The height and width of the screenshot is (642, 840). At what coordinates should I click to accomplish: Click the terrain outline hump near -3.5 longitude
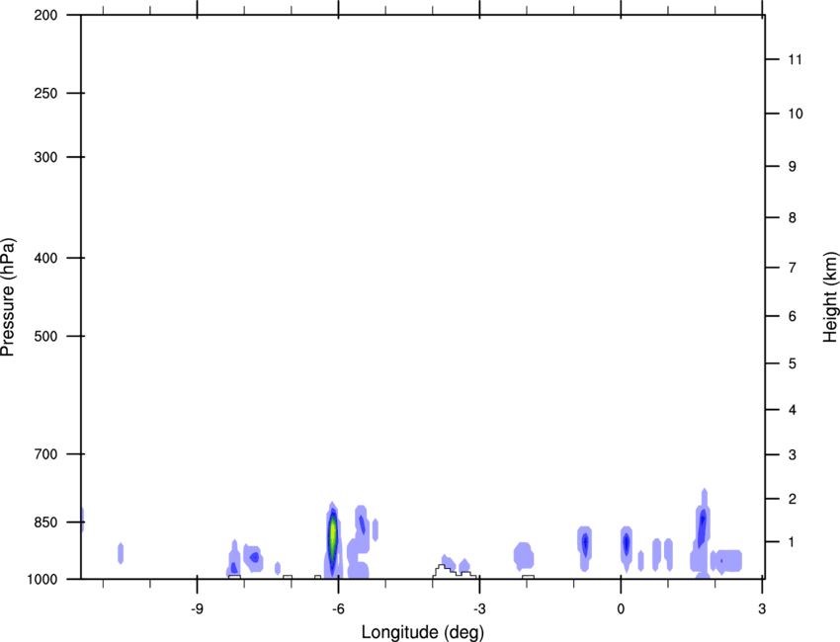point(454,571)
